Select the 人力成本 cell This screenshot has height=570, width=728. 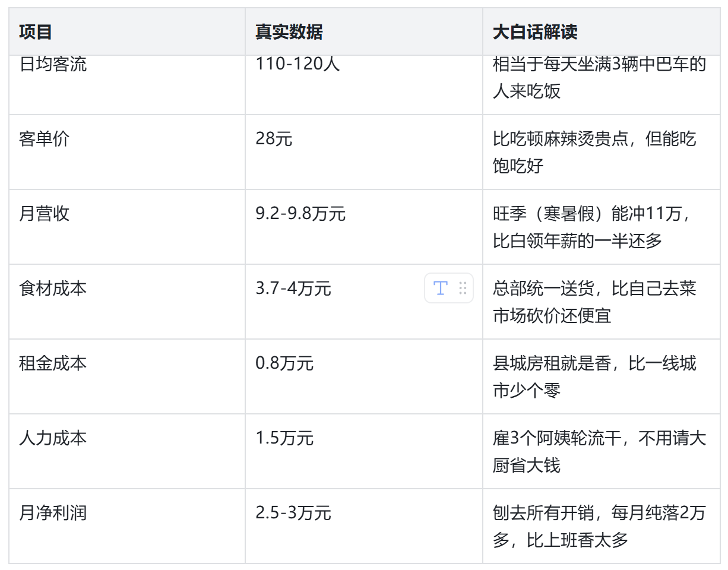53,438
